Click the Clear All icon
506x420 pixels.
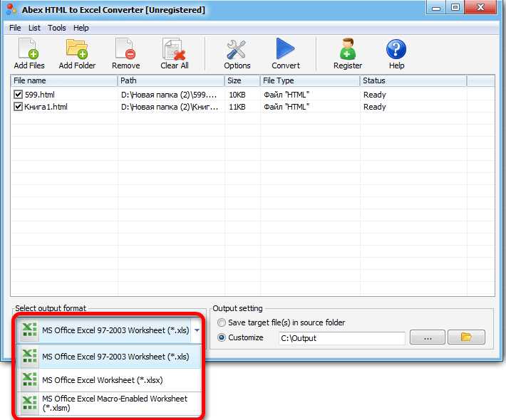click(175, 49)
